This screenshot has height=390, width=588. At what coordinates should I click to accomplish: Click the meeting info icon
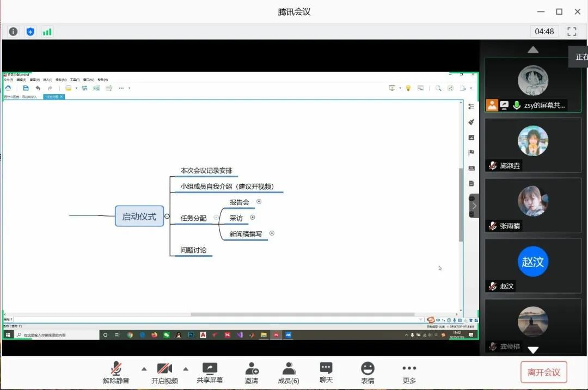(13, 32)
